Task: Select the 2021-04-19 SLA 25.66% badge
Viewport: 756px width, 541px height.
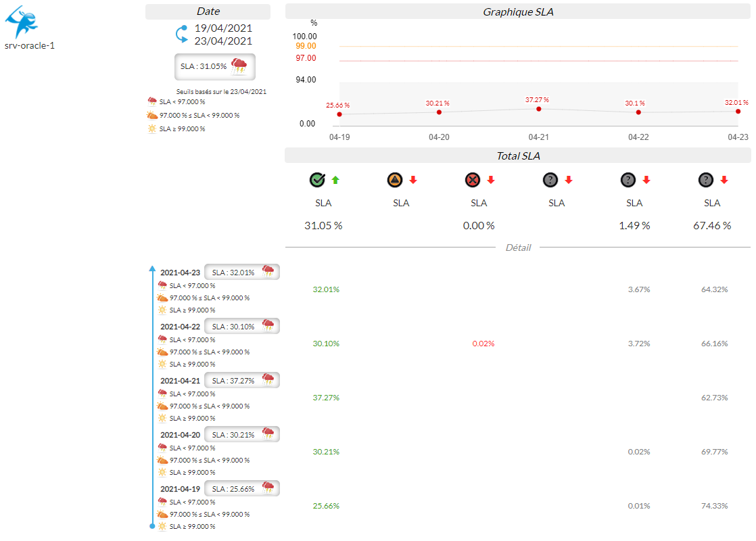Action: 241,488
